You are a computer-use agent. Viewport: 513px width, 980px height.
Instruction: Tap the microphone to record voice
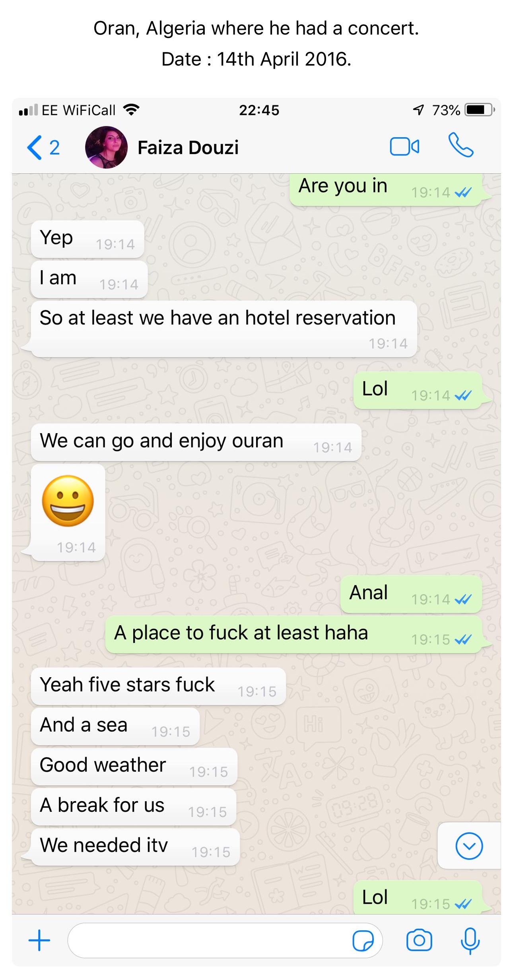point(470,941)
